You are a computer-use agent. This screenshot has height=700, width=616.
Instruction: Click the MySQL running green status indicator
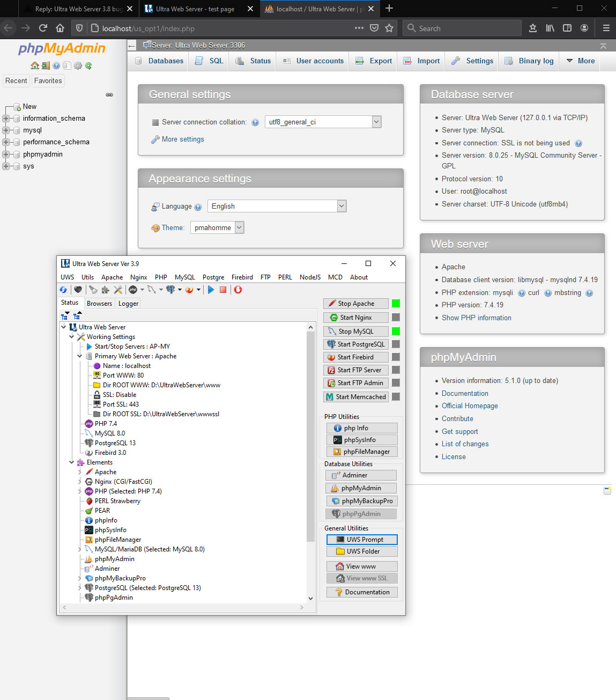pyautogui.click(x=396, y=331)
